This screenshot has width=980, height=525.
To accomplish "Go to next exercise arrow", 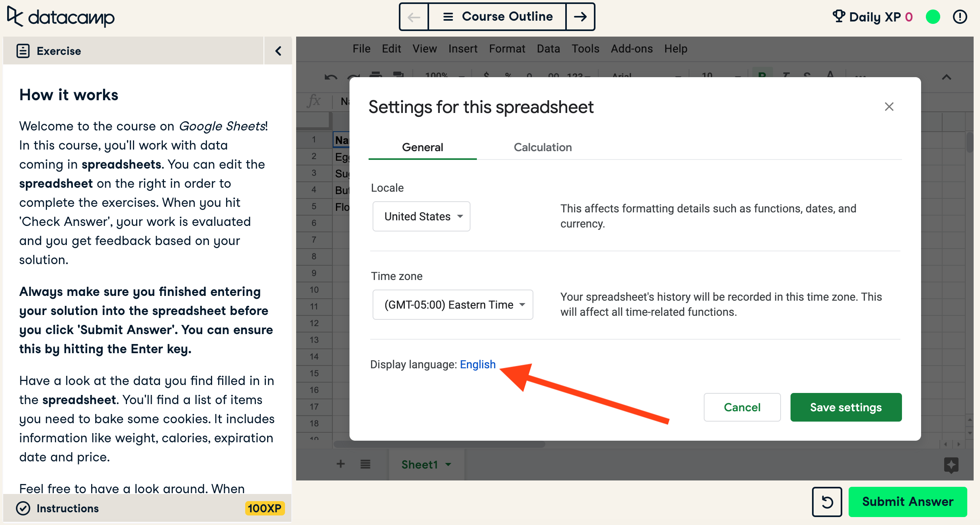I will [580, 17].
